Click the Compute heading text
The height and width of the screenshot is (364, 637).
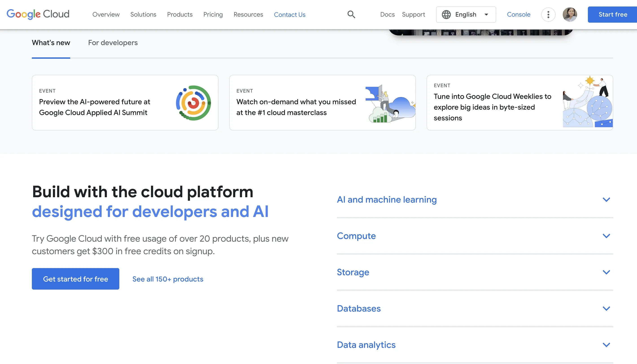click(x=356, y=236)
